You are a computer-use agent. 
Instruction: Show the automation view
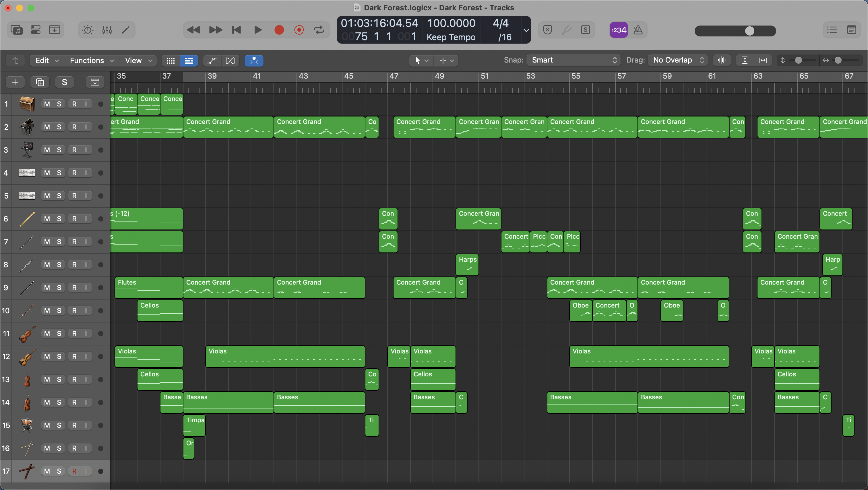click(x=212, y=61)
